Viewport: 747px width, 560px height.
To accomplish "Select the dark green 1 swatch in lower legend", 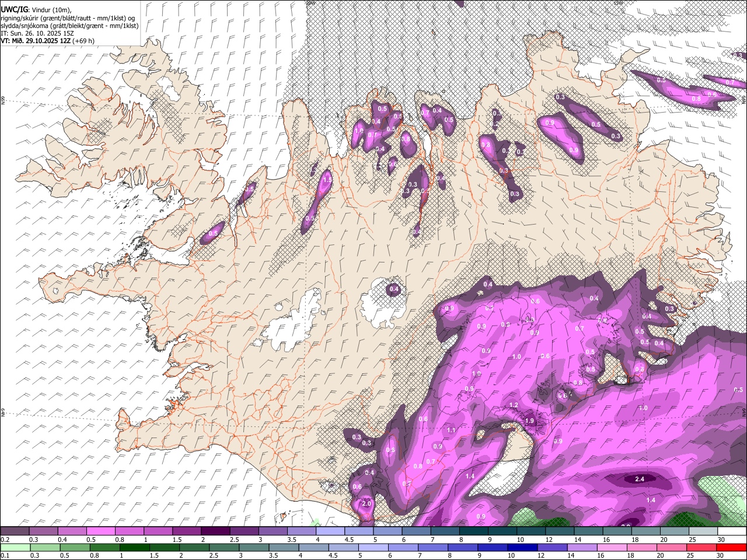I will [134, 548].
